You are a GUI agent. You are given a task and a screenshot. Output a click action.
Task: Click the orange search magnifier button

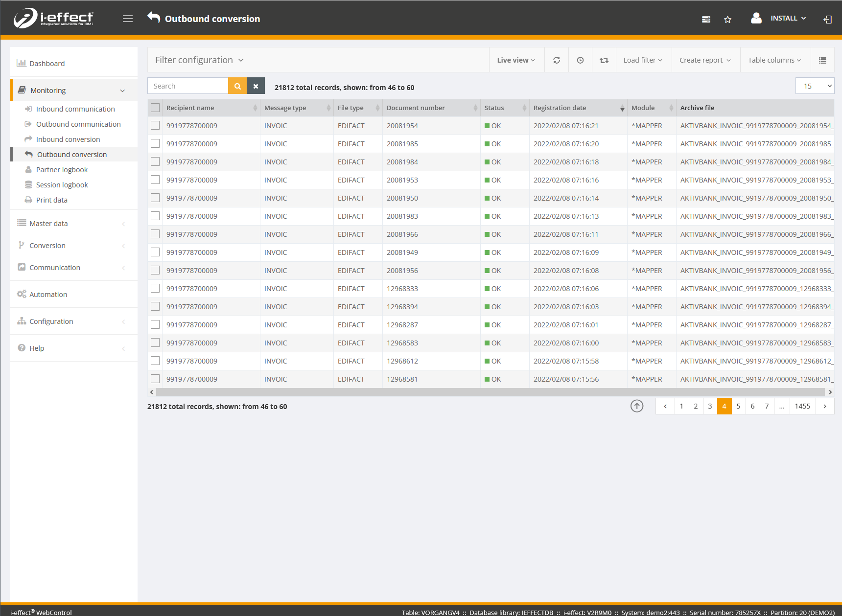(x=237, y=86)
